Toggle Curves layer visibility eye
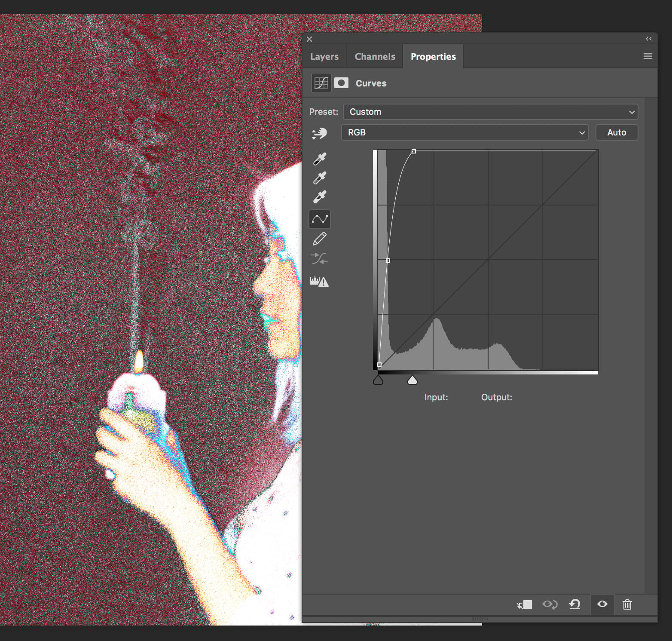672x641 pixels. (x=602, y=604)
